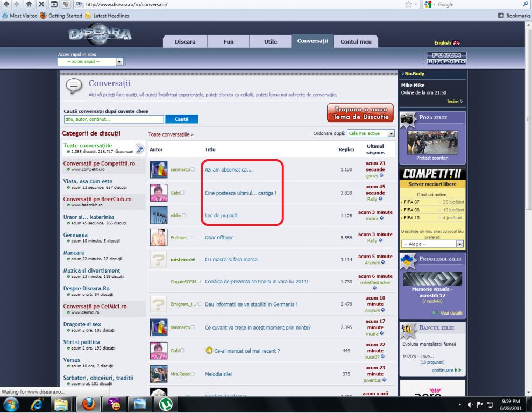Click the keyword search input field
The width and height of the screenshot is (532, 413).
coord(114,119)
